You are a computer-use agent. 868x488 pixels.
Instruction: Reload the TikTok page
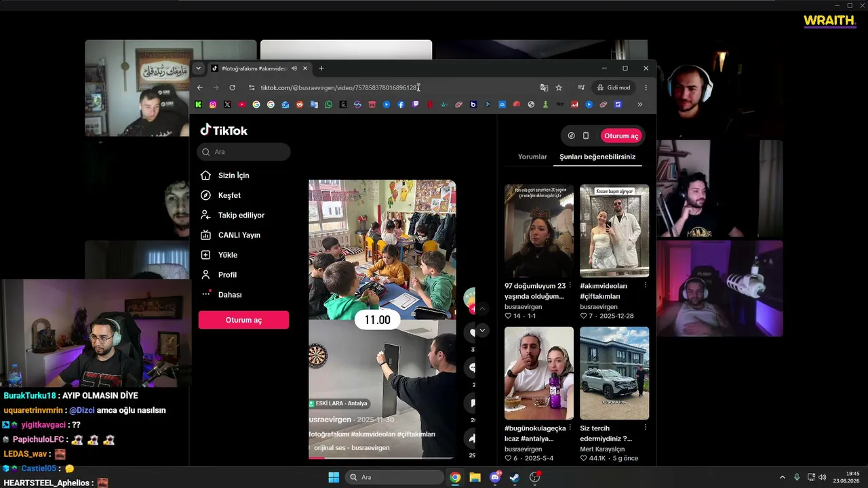[232, 87]
